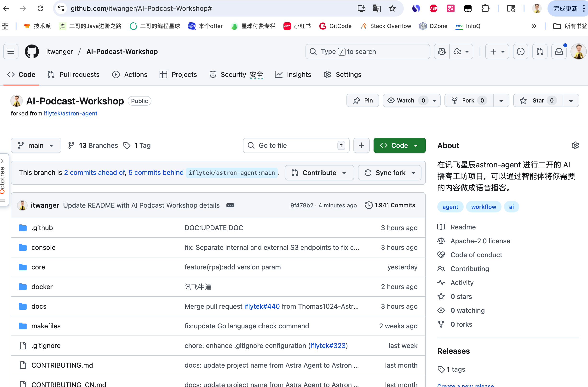The height and width of the screenshot is (387, 588).
Task: Click the add file plus button
Action: (361, 145)
